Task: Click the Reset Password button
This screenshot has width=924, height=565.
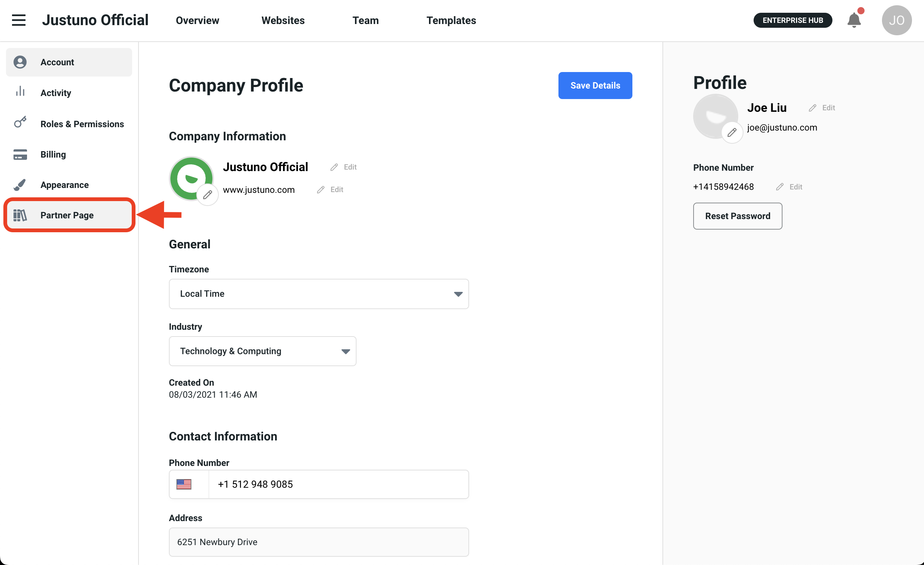Action: [x=737, y=216]
